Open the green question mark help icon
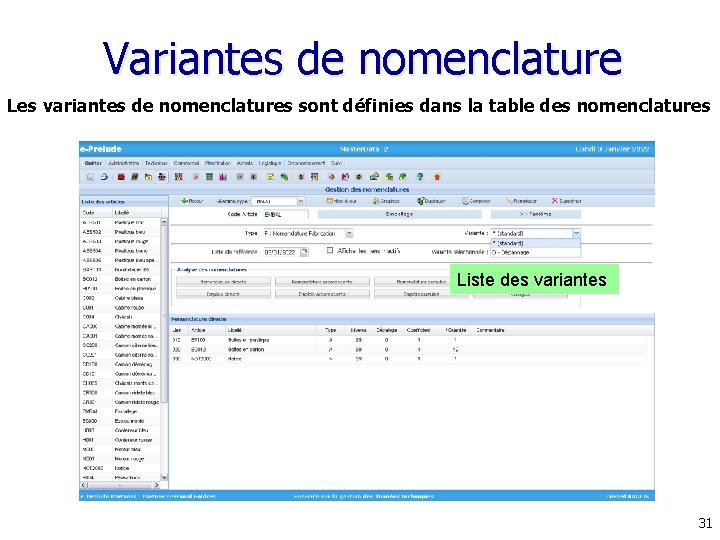Screen dimensions: 720x540 (x=420, y=176)
